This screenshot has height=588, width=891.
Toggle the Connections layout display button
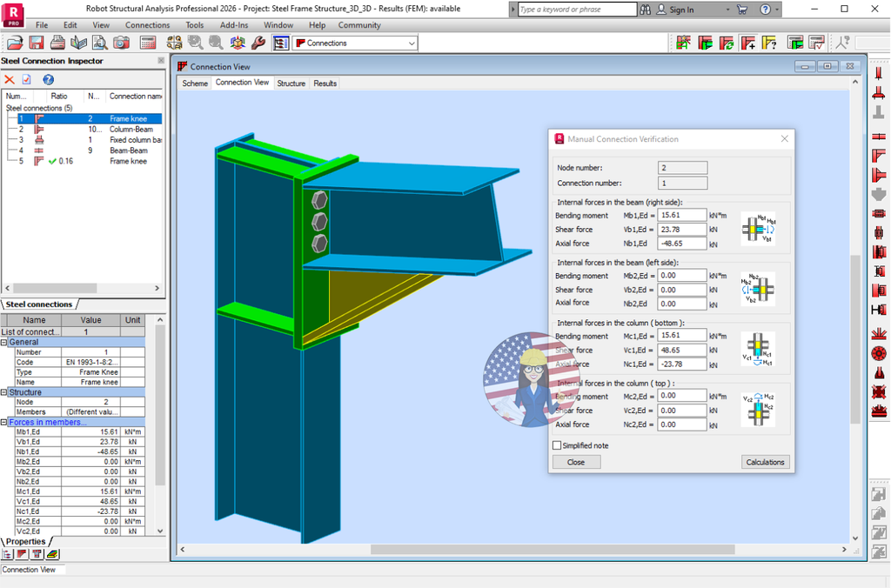pyautogui.click(x=280, y=43)
